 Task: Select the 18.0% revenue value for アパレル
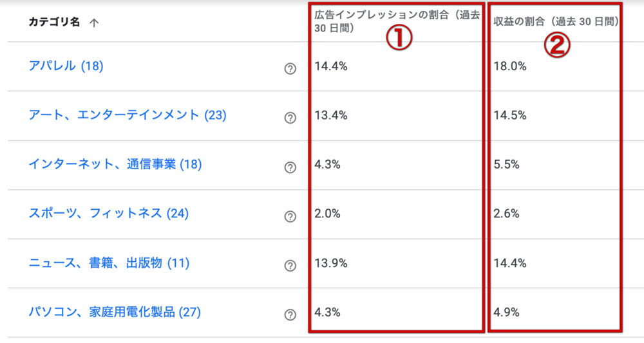509,66
